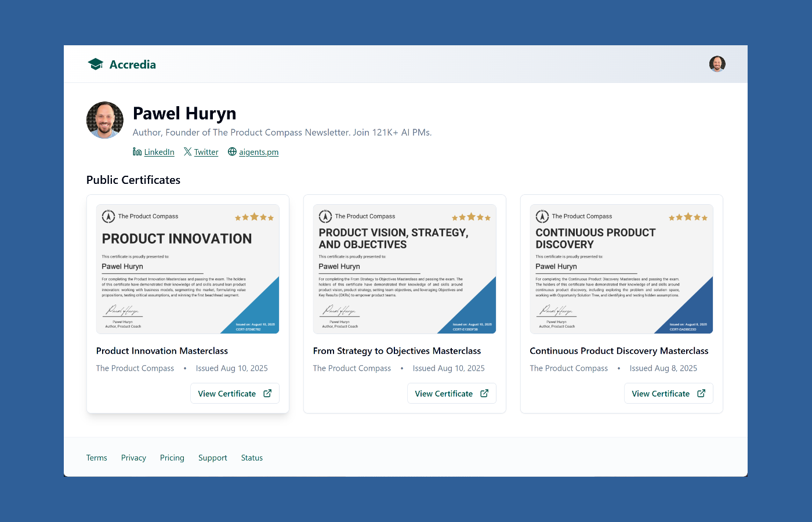The height and width of the screenshot is (522, 812).
Task: Click the LinkedIn icon
Action: click(x=137, y=151)
